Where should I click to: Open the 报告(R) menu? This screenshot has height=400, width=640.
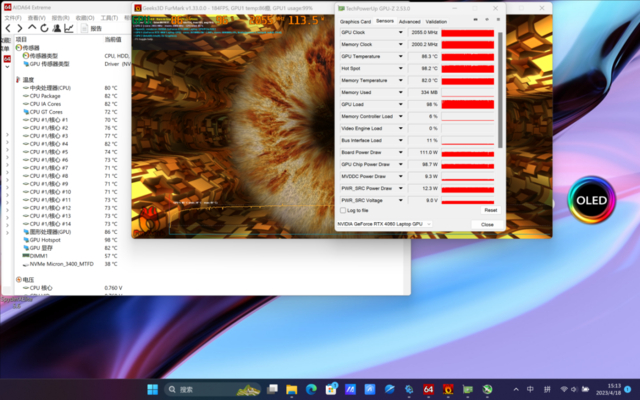click(x=61, y=18)
